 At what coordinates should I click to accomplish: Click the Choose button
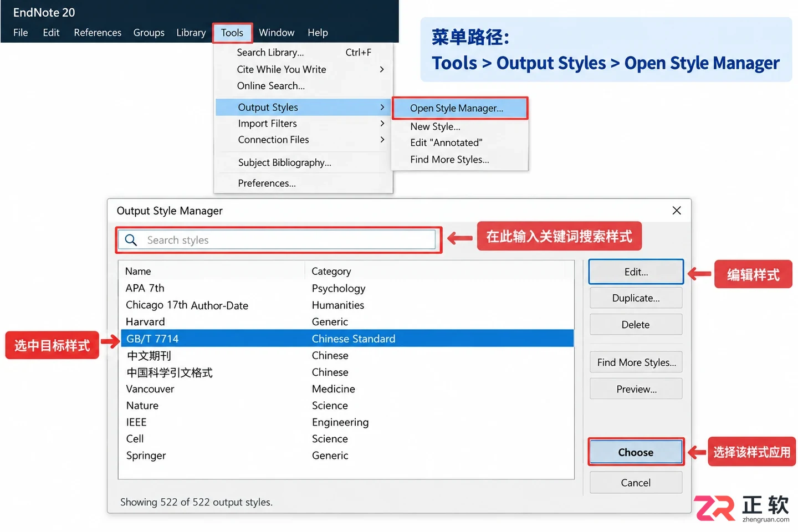tap(636, 452)
